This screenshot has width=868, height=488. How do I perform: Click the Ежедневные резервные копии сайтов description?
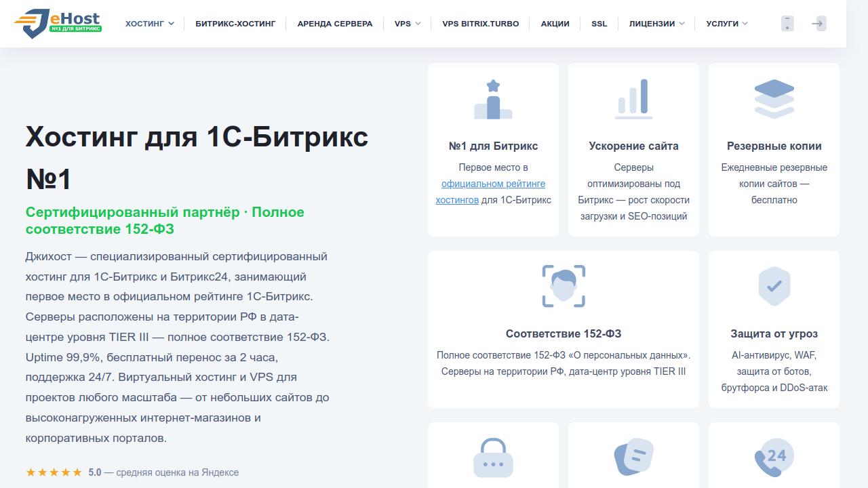pyautogui.click(x=774, y=184)
